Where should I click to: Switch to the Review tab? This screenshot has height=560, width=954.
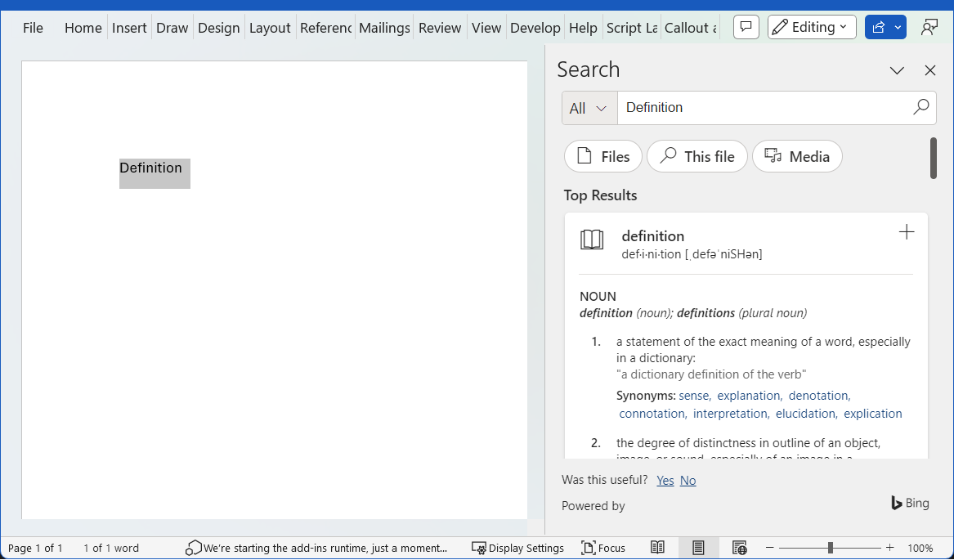pos(440,28)
